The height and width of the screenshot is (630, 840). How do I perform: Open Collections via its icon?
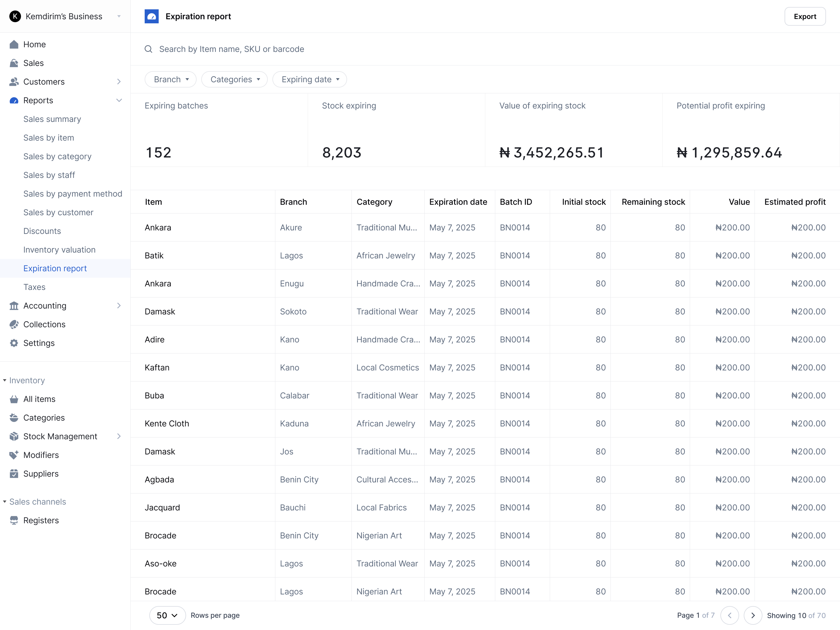pos(14,324)
